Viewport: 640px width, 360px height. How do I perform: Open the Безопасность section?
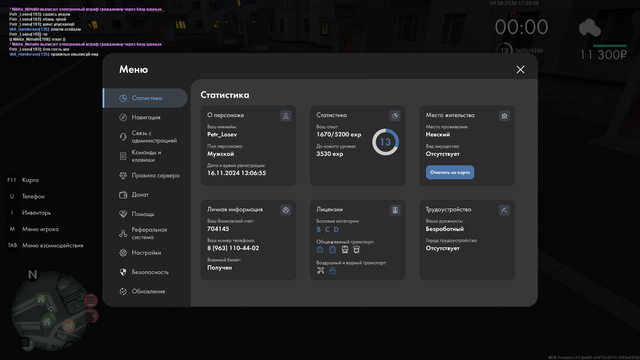(145, 272)
